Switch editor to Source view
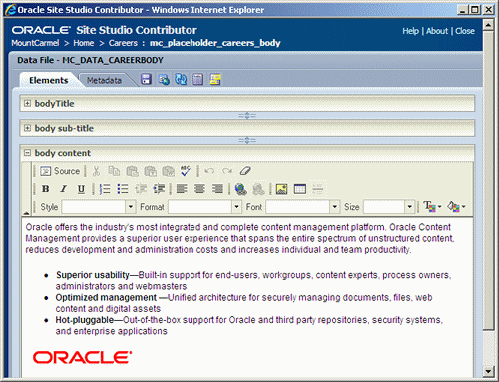The height and width of the screenshot is (382, 499). [x=60, y=171]
